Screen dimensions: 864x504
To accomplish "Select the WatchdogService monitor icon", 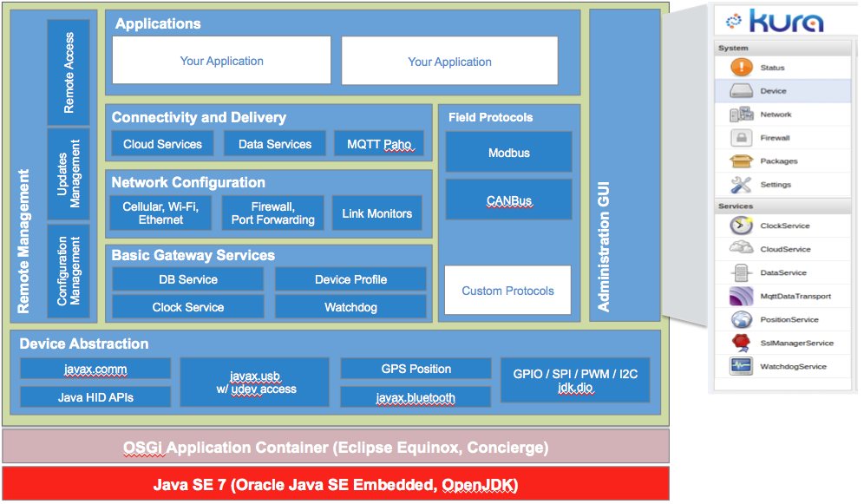I will (742, 366).
